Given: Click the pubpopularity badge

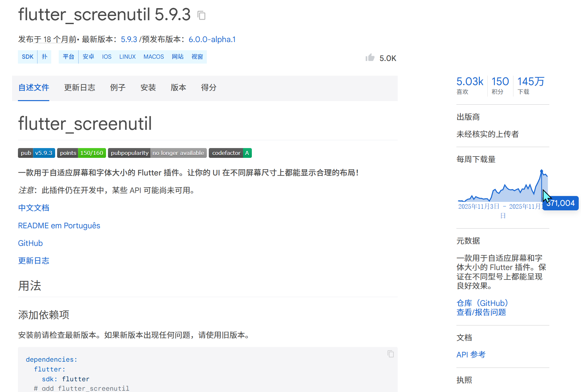Looking at the screenshot, I should 157,153.
